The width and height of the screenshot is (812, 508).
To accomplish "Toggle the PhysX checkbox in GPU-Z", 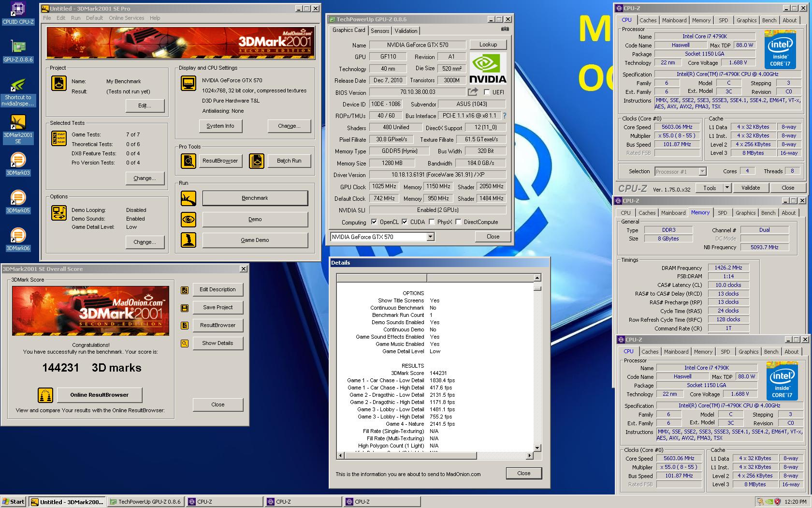I will coord(432,222).
